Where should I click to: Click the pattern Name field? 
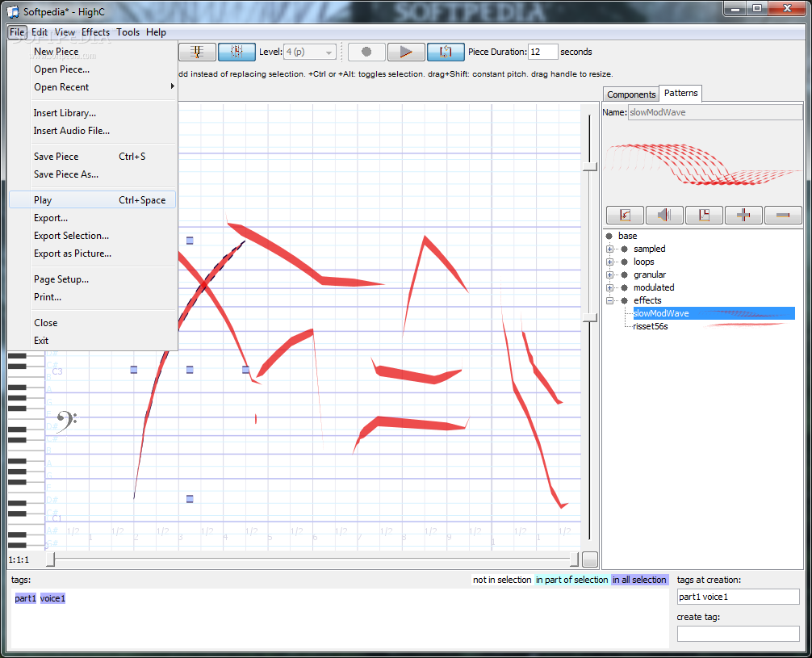coord(715,112)
